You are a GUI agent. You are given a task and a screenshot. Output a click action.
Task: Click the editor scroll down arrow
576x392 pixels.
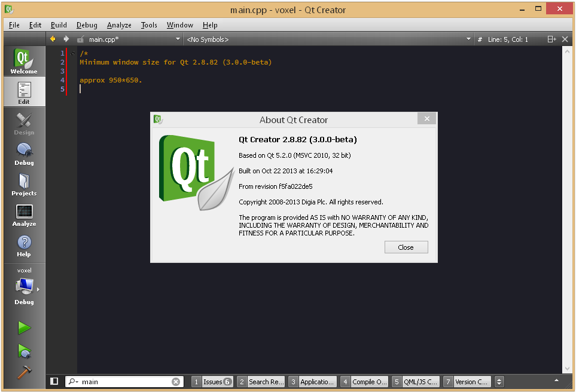click(567, 369)
